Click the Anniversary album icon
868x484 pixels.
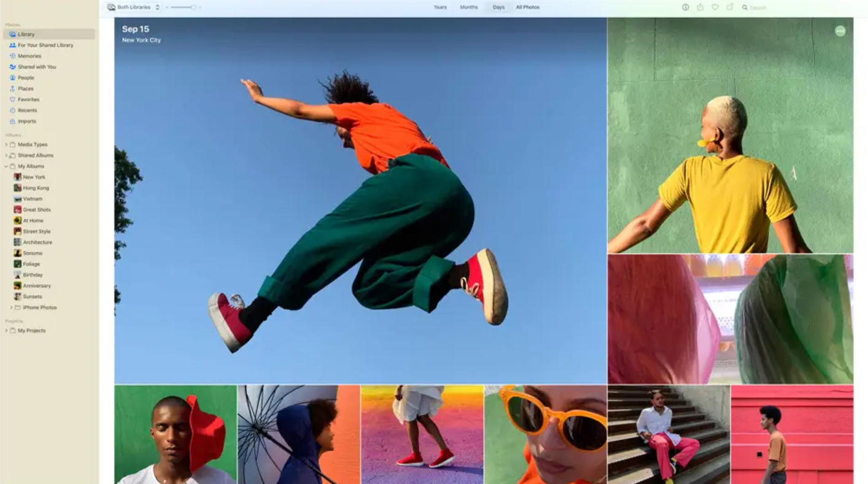tap(18, 286)
